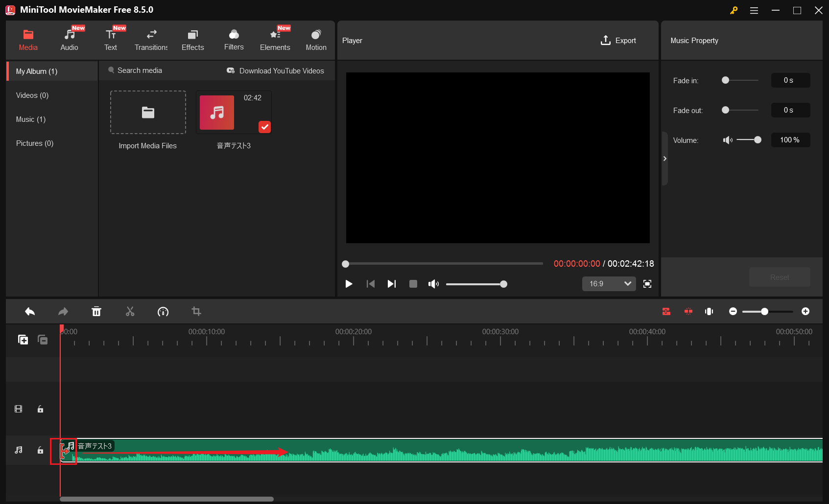Select the Transitions tool in the top toolbar
829x504 pixels.
[x=151, y=39]
